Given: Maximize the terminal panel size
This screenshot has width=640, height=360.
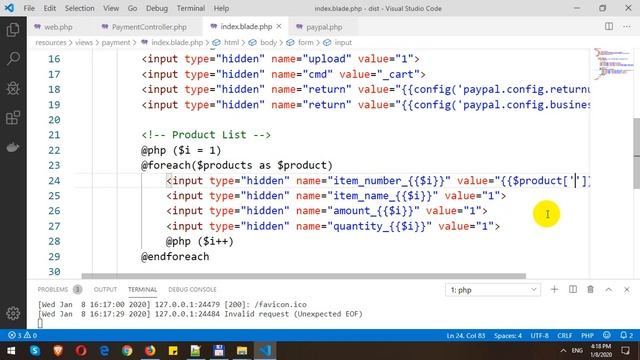Looking at the screenshot, I should pos(609,289).
